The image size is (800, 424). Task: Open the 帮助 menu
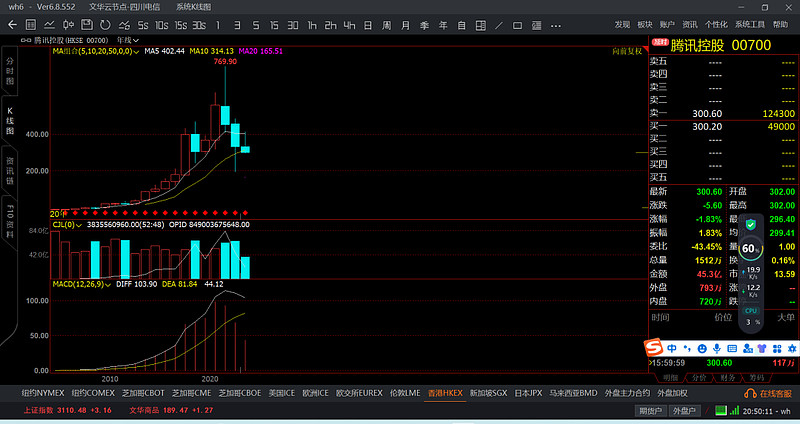point(780,24)
